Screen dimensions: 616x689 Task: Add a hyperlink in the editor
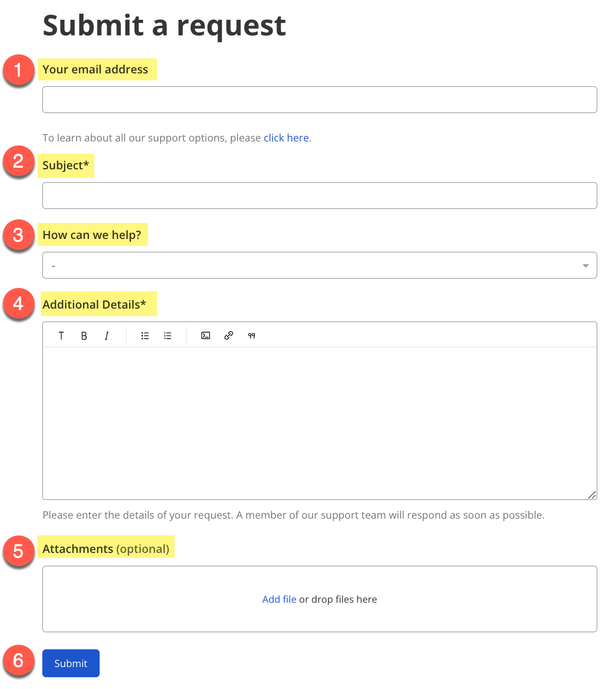(x=229, y=336)
